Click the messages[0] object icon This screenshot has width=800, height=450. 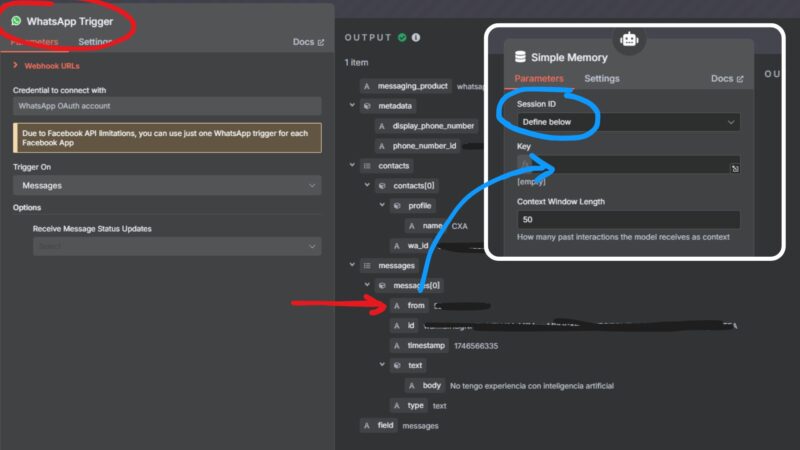382,285
